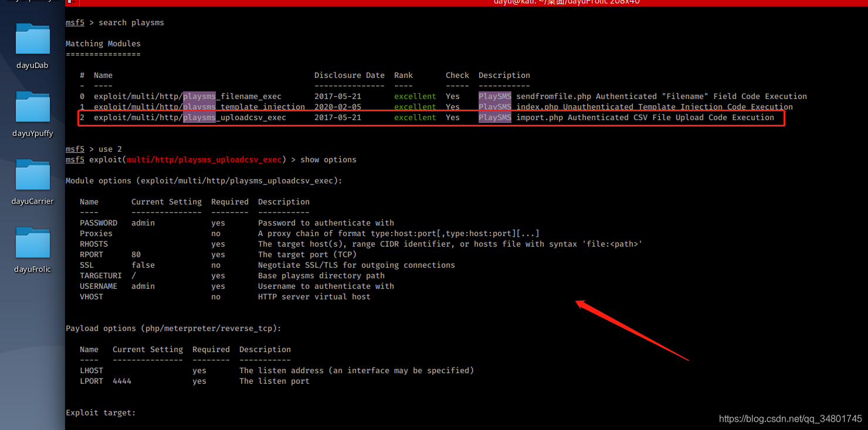
Task: Click the TARGETURI option name
Action: tap(101, 275)
